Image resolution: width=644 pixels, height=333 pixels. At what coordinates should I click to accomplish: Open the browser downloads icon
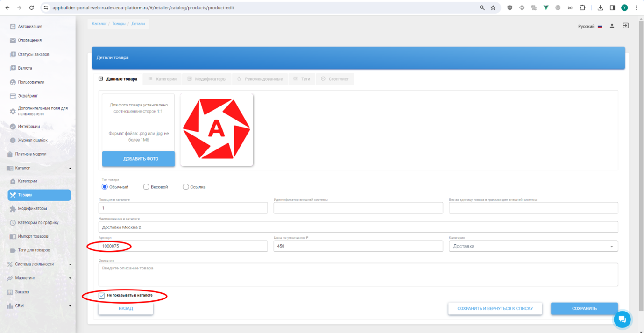(600, 8)
